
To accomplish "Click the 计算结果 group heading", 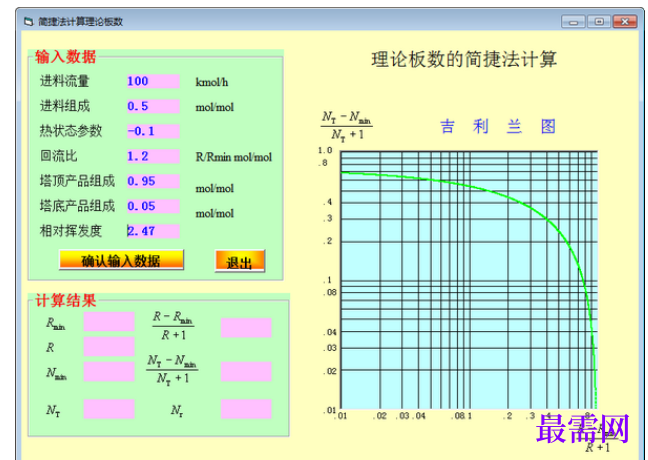I will [x=65, y=300].
